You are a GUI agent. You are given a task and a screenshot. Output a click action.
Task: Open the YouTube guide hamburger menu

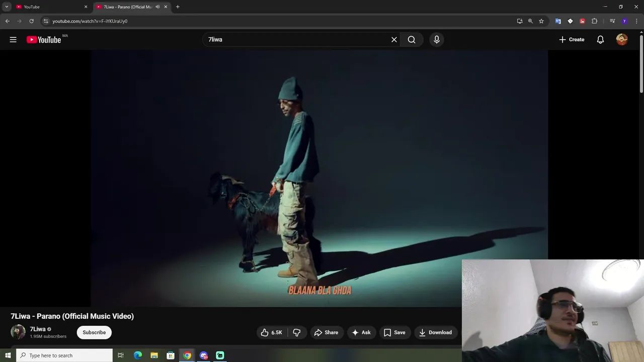click(13, 40)
